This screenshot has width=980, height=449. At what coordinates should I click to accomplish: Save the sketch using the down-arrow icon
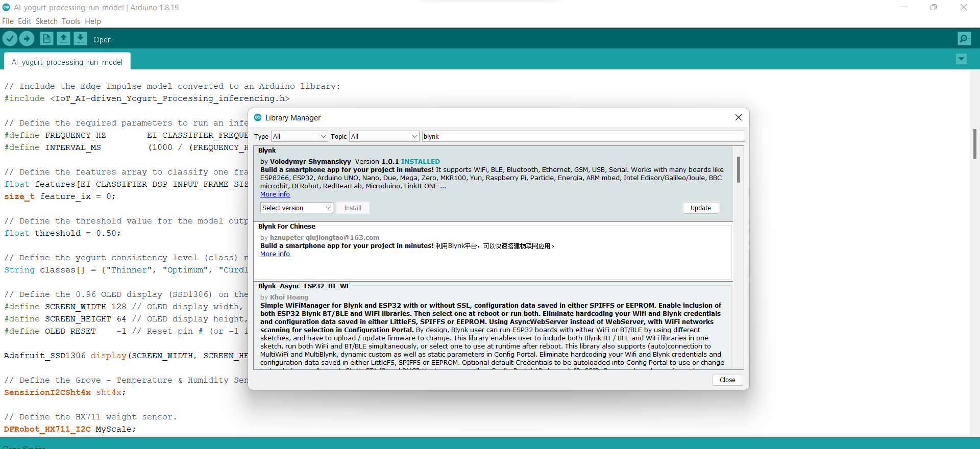point(80,38)
